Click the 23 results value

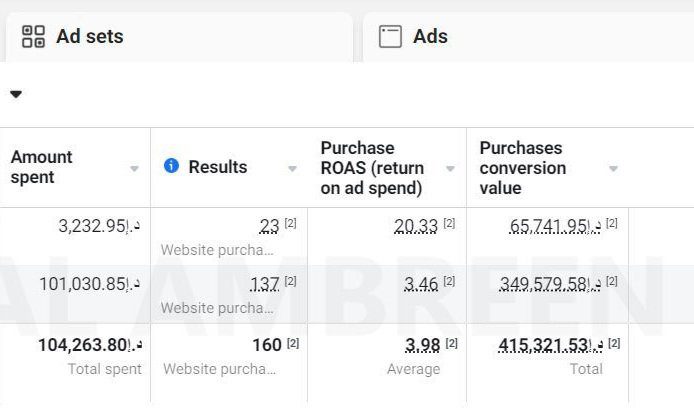(268, 226)
